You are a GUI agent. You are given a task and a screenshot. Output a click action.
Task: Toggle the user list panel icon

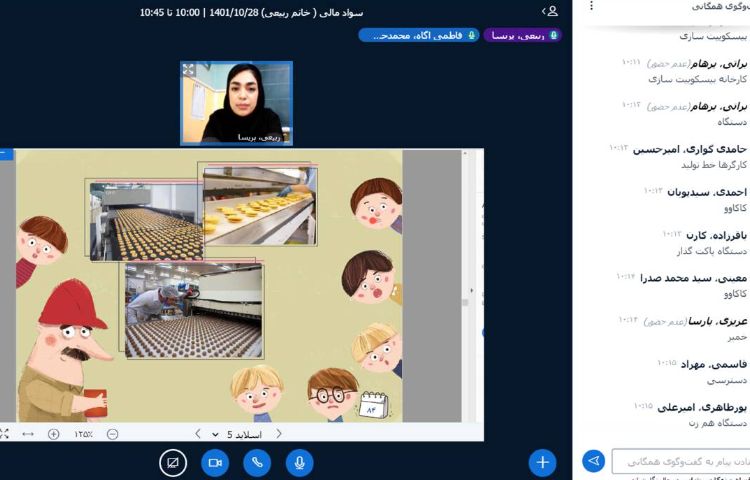click(551, 11)
